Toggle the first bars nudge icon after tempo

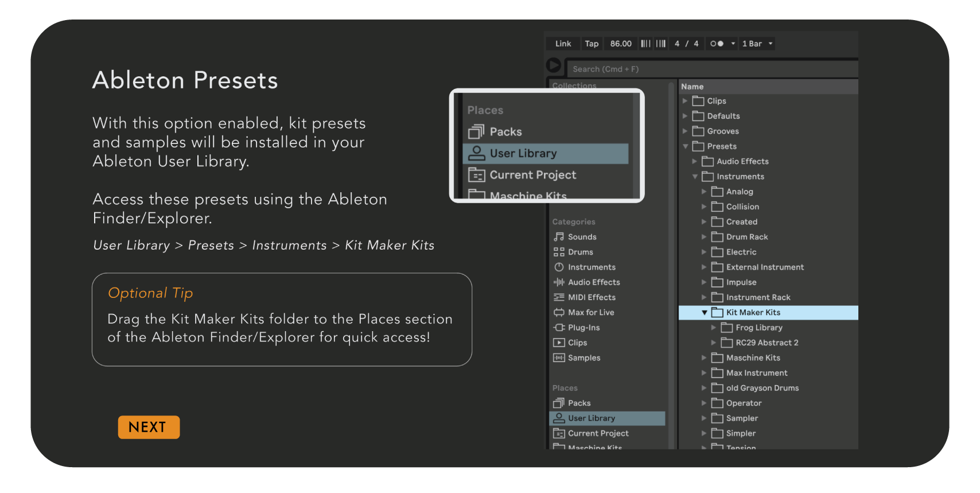coord(646,44)
